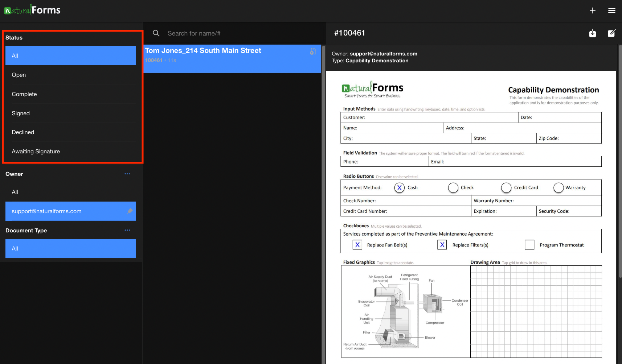Filter documents by Complete status

coord(70,94)
